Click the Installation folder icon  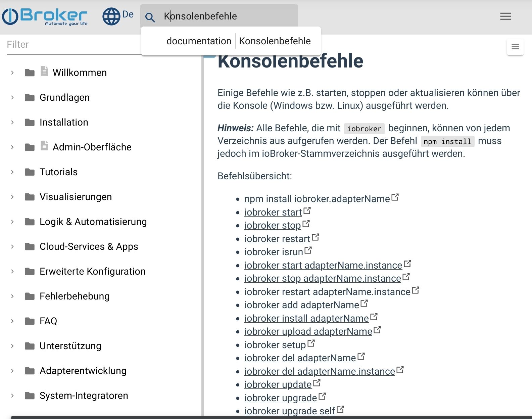pos(30,123)
